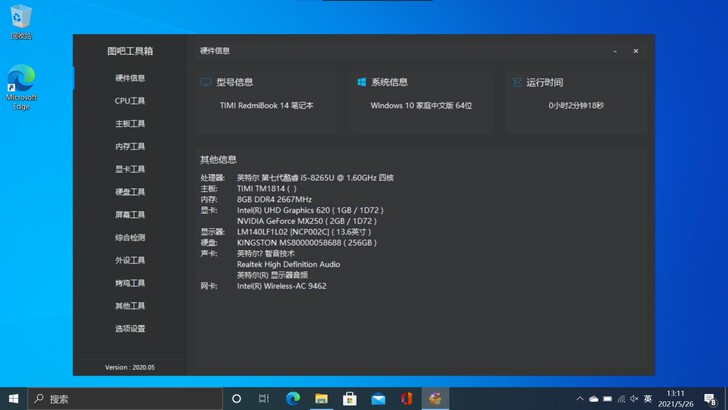Open the notification center icon
This screenshot has height=410, width=728.
point(710,399)
